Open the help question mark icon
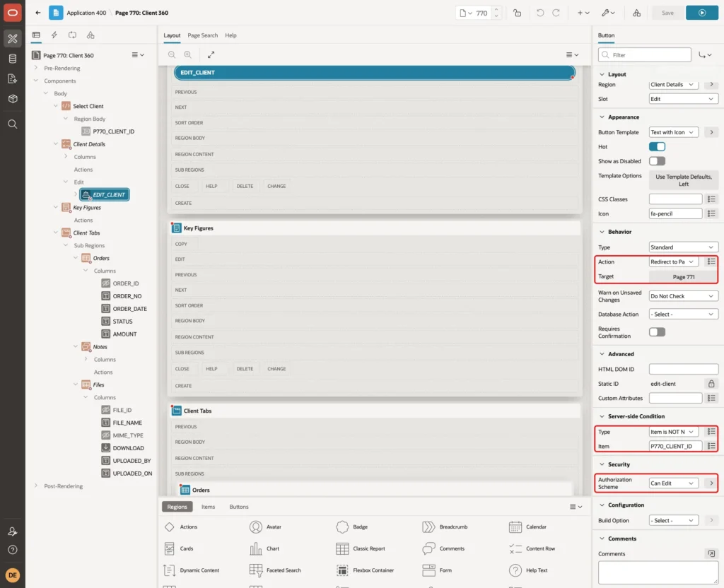The height and width of the screenshot is (588, 724). coord(13,550)
